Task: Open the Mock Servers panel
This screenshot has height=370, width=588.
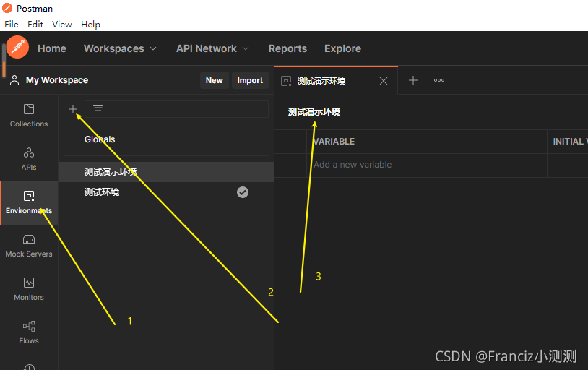Action: tap(29, 246)
